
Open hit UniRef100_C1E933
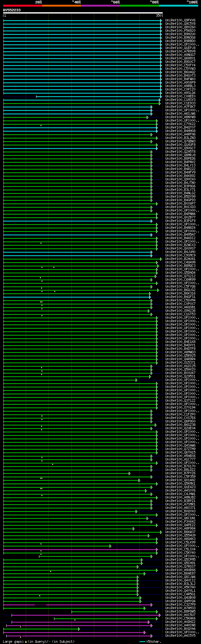coord(180,103)
